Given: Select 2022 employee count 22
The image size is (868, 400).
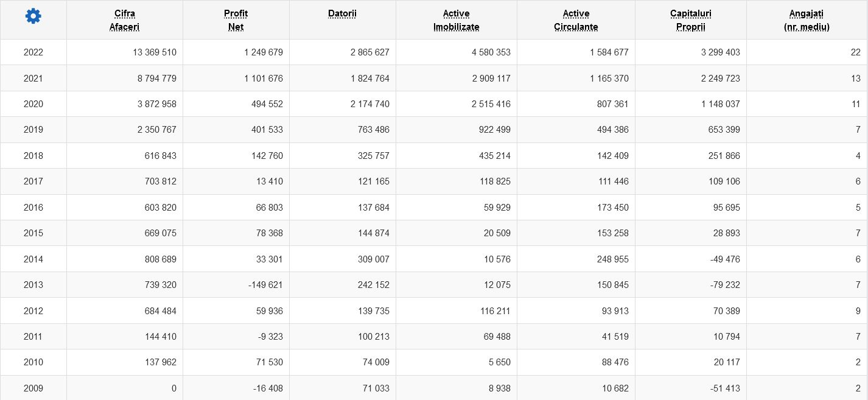Looking at the screenshot, I should pos(855,52).
